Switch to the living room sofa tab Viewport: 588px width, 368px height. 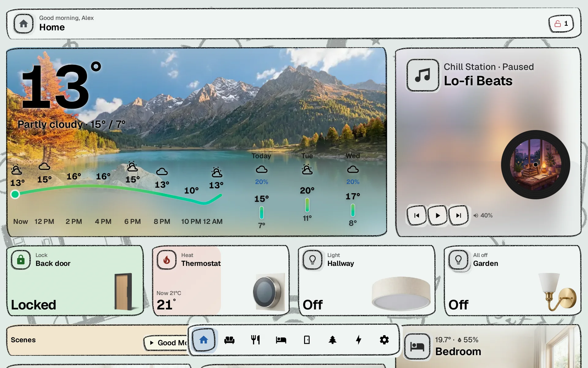(229, 340)
